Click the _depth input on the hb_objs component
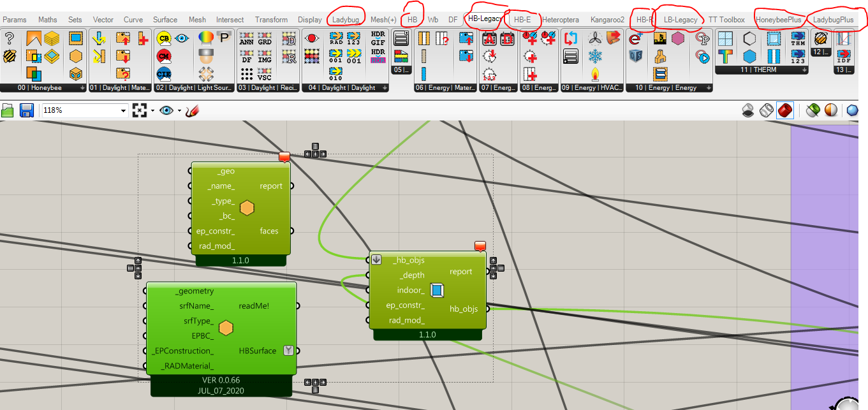The image size is (868, 410). click(x=411, y=275)
